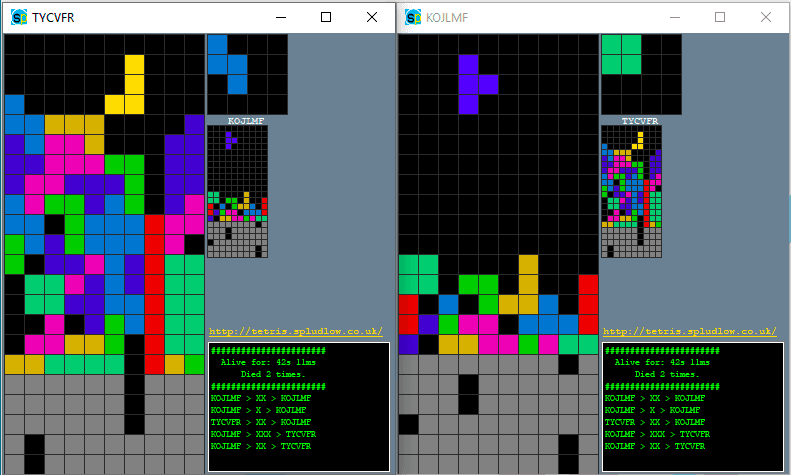
Task: Maximize the TYCVFR window
Action: tap(326, 17)
